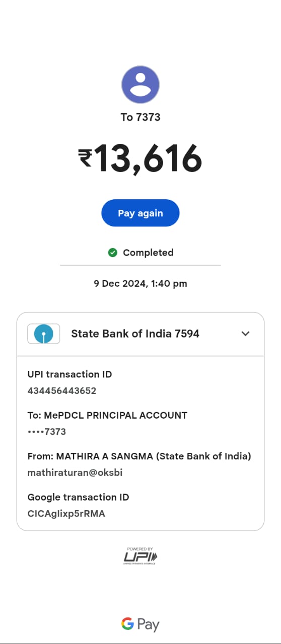Image resolution: width=281 pixels, height=644 pixels.
Task: Click the State Bank of India logo
Action: pos(44,334)
